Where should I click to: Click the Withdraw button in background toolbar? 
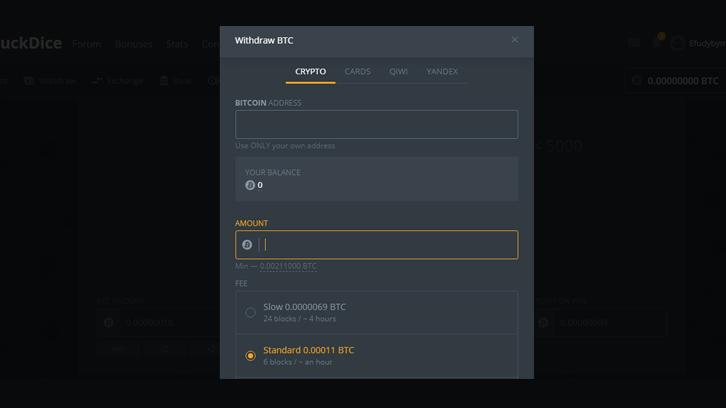pos(50,81)
